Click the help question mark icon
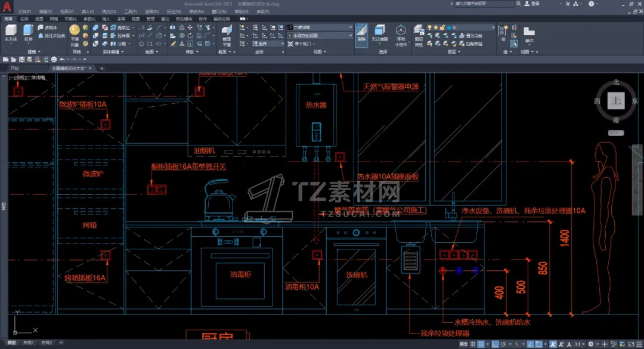 591,4
